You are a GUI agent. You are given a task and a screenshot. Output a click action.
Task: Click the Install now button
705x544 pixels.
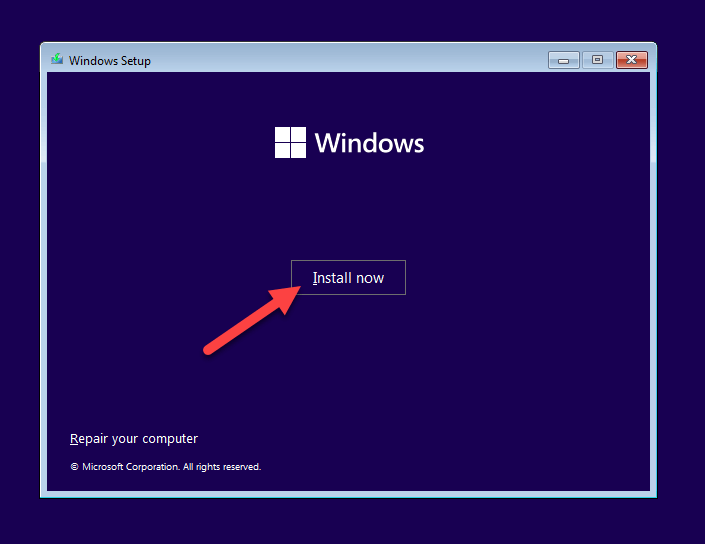click(348, 277)
